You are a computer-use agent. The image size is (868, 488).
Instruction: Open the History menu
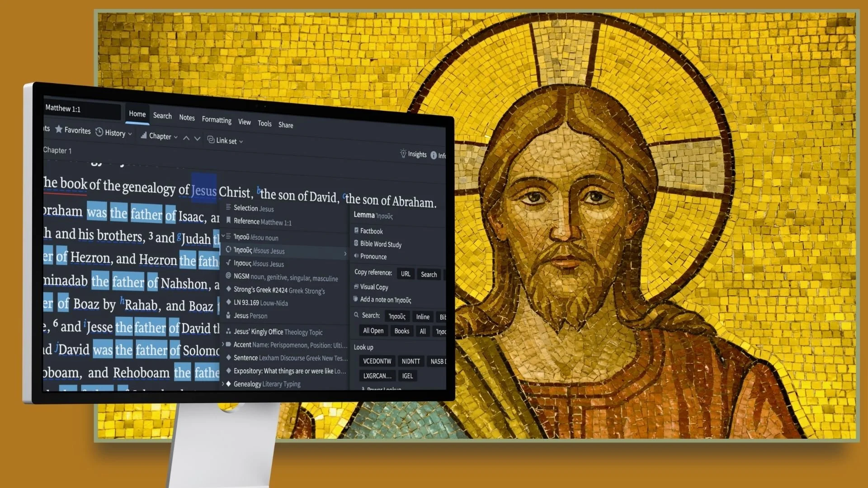click(113, 133)
